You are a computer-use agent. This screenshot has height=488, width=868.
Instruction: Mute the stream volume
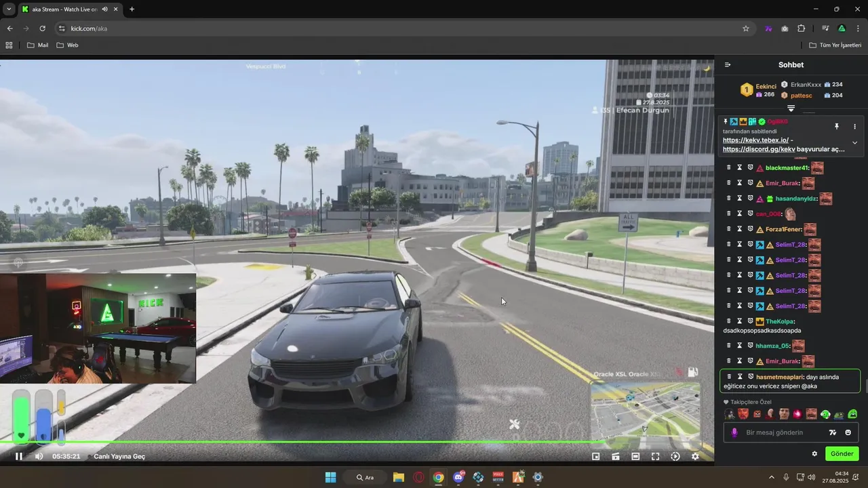(x=39, y=456)
